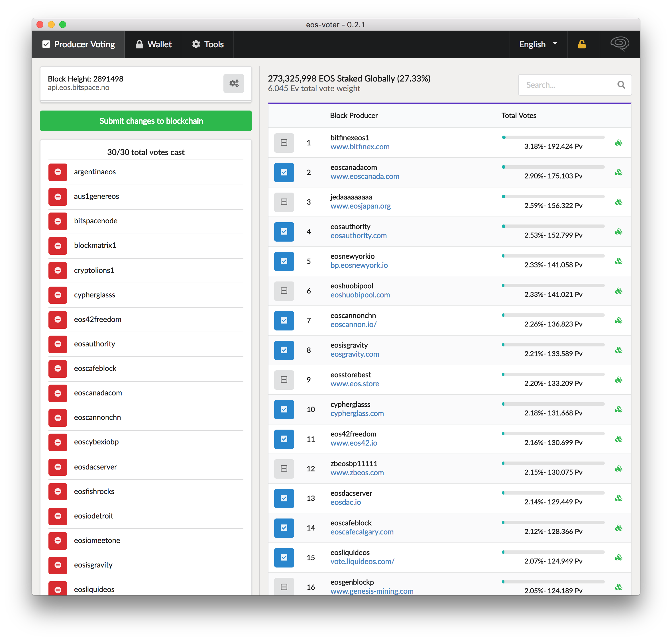Viewport: 672px width, 641px height.
Task: Check the vote box for eosgenblockp
Action: 284,586
